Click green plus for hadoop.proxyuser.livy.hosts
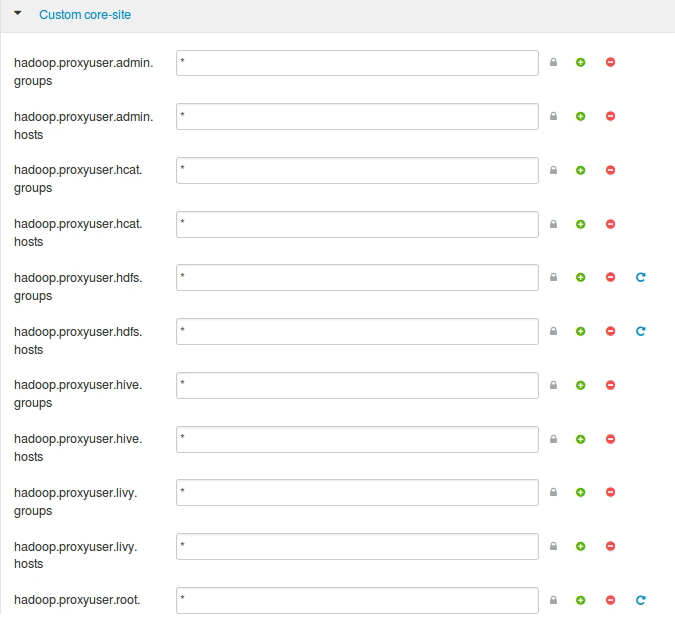 [580, 546]
